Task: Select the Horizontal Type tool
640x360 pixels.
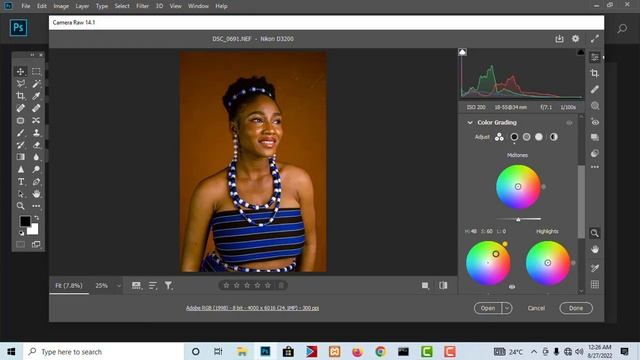Action: click(20, 182)
